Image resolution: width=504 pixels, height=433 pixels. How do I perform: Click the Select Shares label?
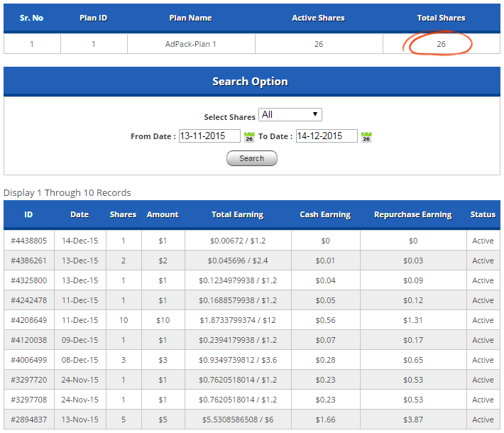tap(229, 117)
